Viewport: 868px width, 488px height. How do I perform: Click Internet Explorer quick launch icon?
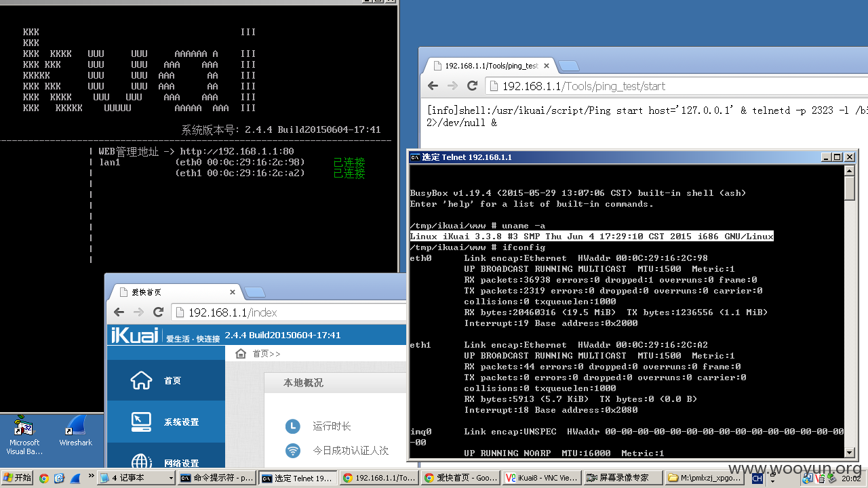tap(58, 478)
